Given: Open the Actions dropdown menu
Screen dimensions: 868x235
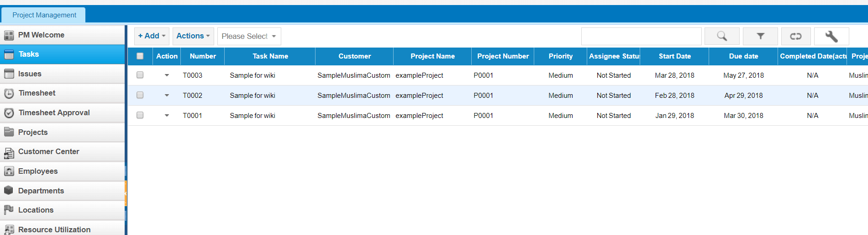Looking at the screenshot, I should (193, 36).
